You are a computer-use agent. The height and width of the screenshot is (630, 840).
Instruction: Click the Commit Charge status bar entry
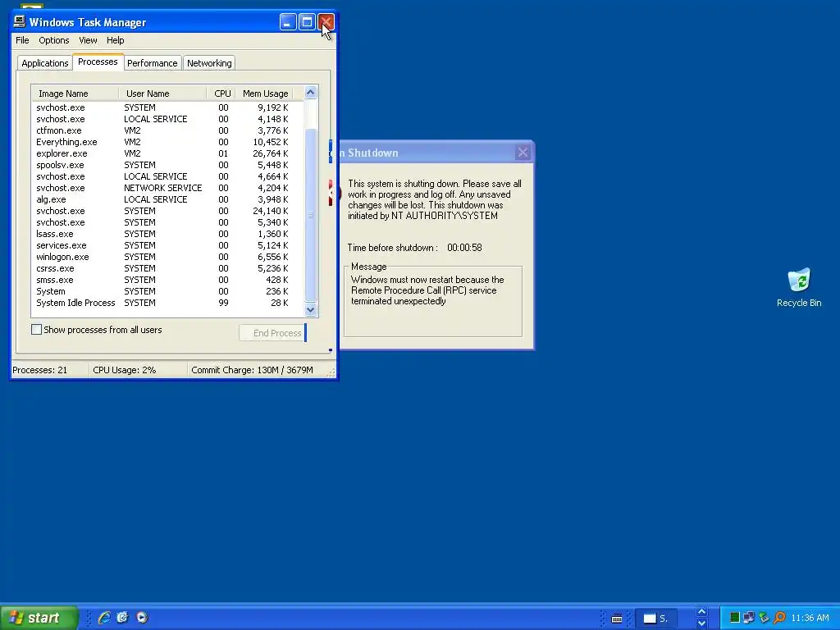257,370
